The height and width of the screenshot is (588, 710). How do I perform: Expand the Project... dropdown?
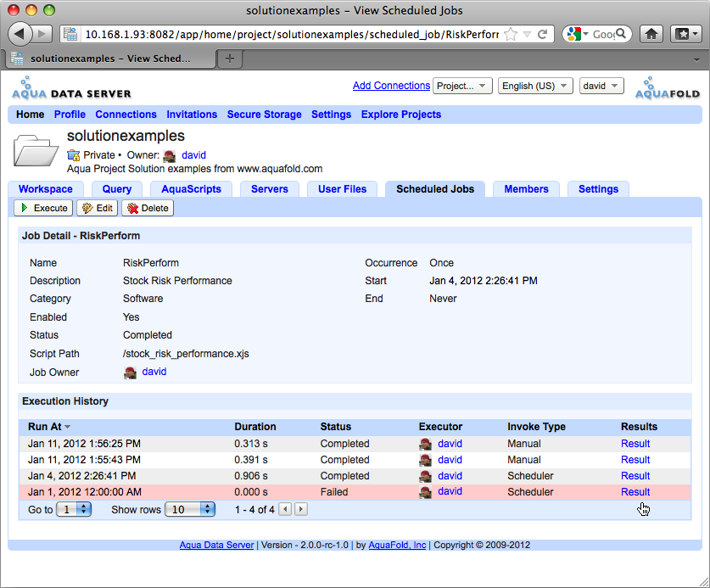(462, 86)
